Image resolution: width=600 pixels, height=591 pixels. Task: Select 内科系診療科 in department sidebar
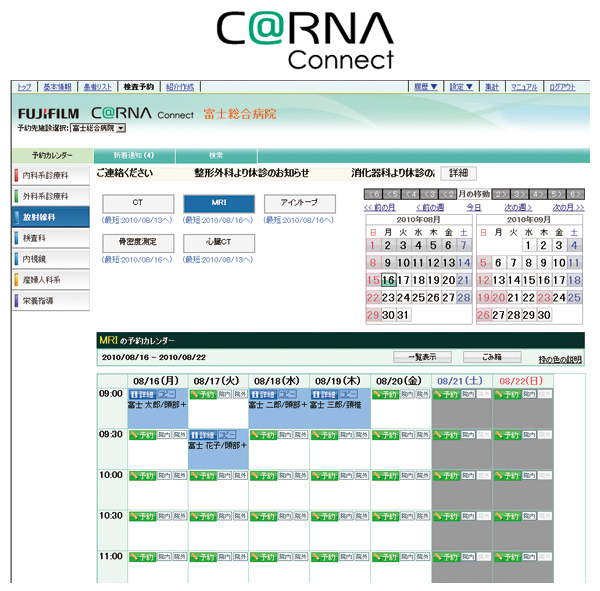click(x=51, y=175)
